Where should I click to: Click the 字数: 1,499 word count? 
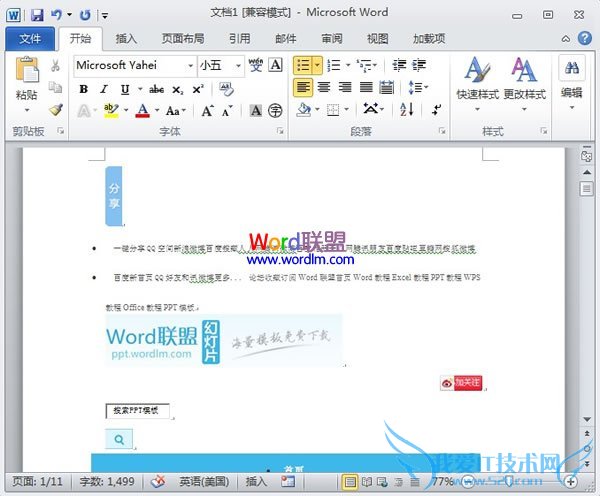point(107,481)
